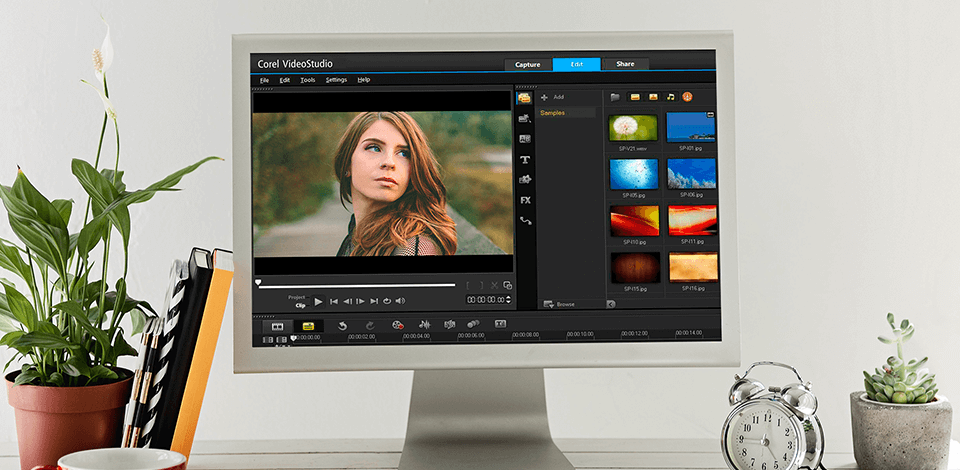
Task: Open the Auto Music icon
Action: pyautogui.click(x=449, y=324)
